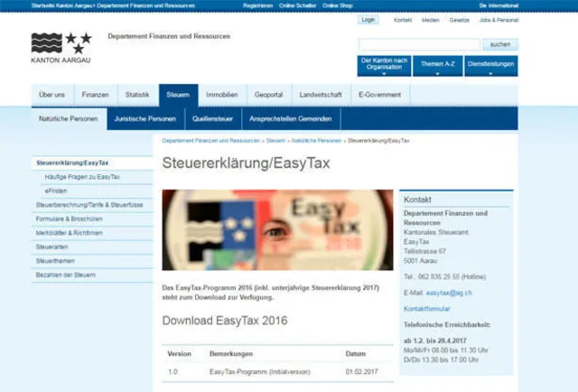Switch language via De International link
The height and width of the screenshot is (392, 578).
(x=499, y=5)
